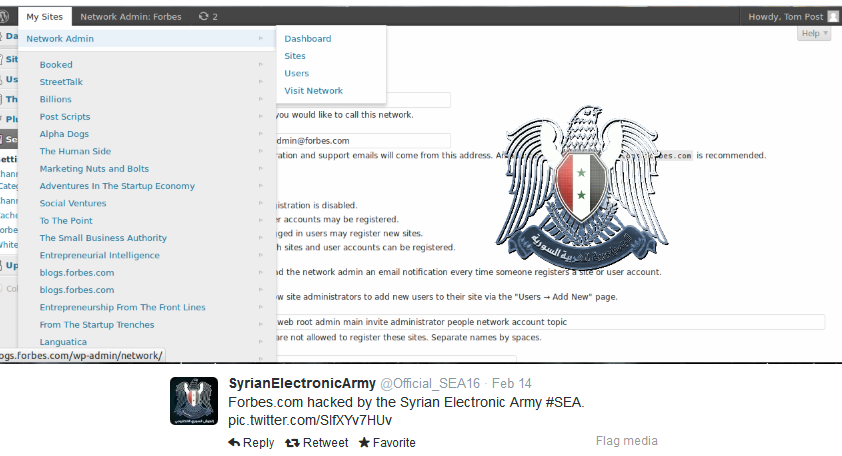The width and height of the screenshot is (842, 456).
Task: Open Entrepreneurship From The Front Lines
Action: coord(122,307)
